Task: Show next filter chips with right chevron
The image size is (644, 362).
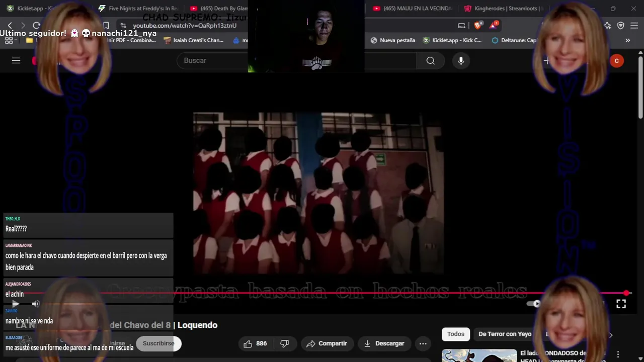Action: (x=611, y=334)
